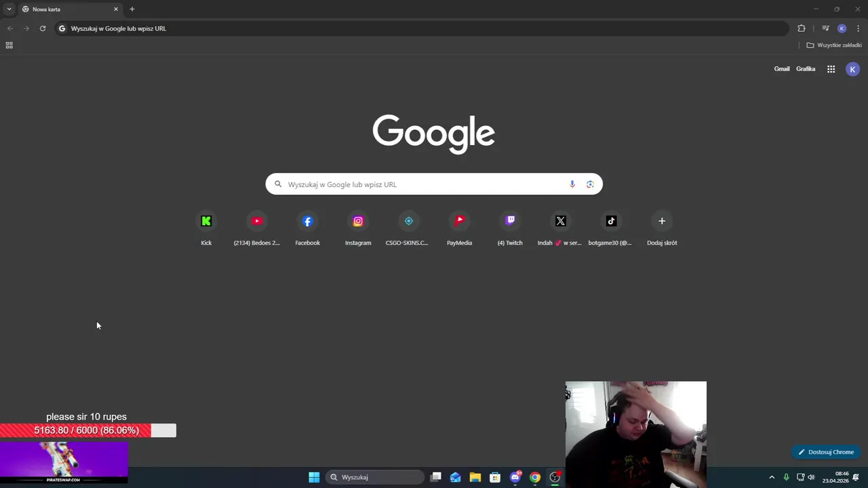Click the PIRATESWAP.COM banner thumbnail
Screen dimensions: 868x488
tap(64, 463)
